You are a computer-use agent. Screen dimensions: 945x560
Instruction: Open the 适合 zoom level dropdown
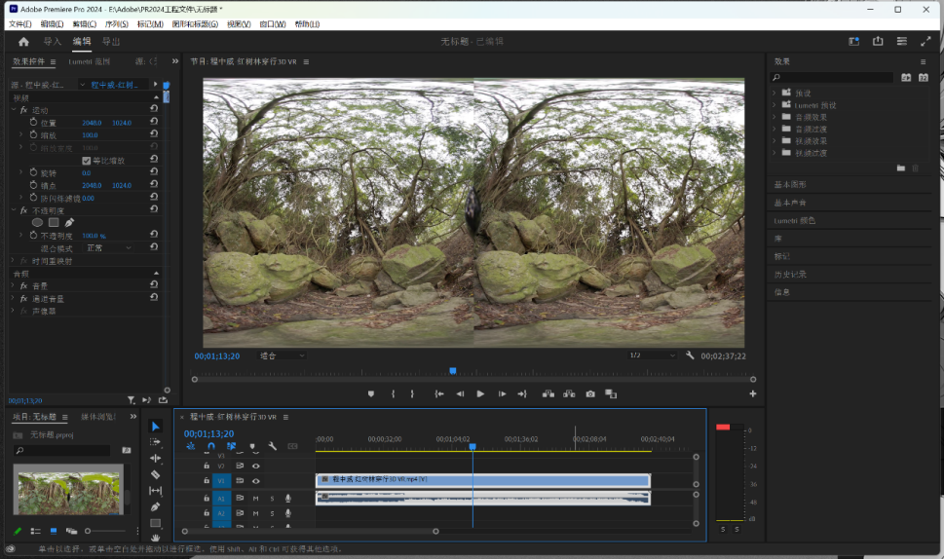[283, 356]
